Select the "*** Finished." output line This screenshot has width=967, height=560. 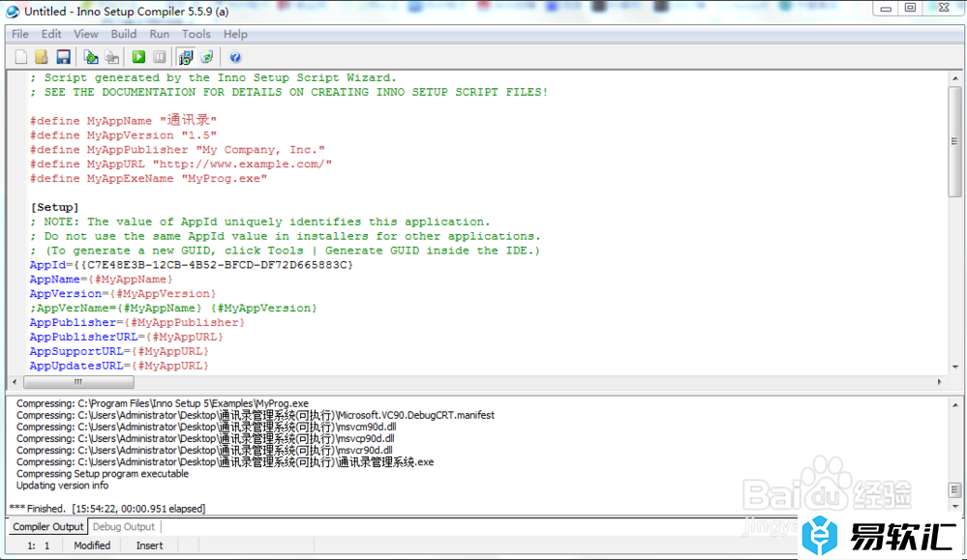(x=107, y=509)
